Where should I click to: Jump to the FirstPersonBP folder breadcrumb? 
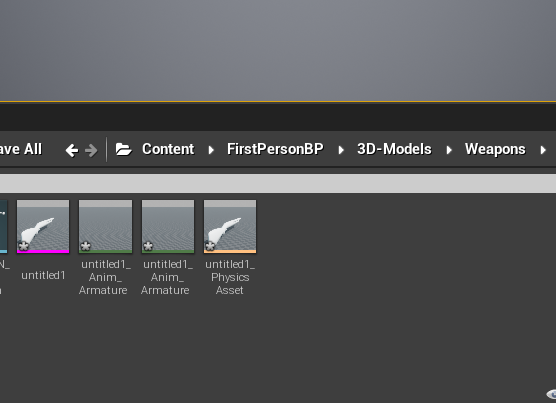tap(275, 149)
